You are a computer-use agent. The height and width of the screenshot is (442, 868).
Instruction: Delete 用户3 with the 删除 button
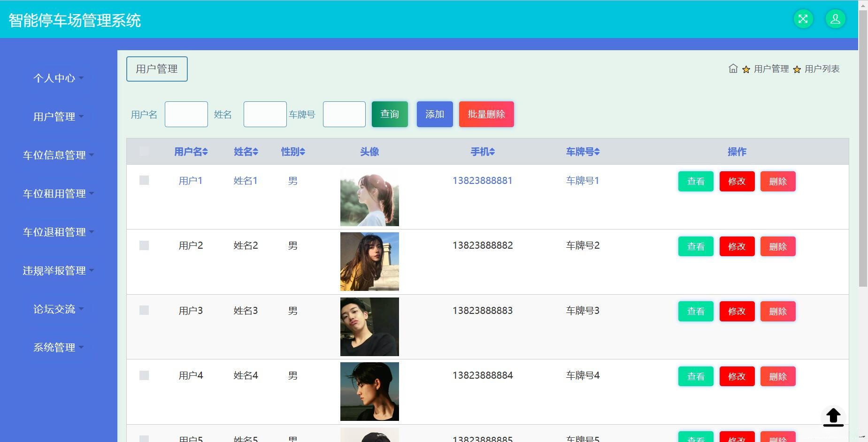pyautogui.click(x=778, y=311)
